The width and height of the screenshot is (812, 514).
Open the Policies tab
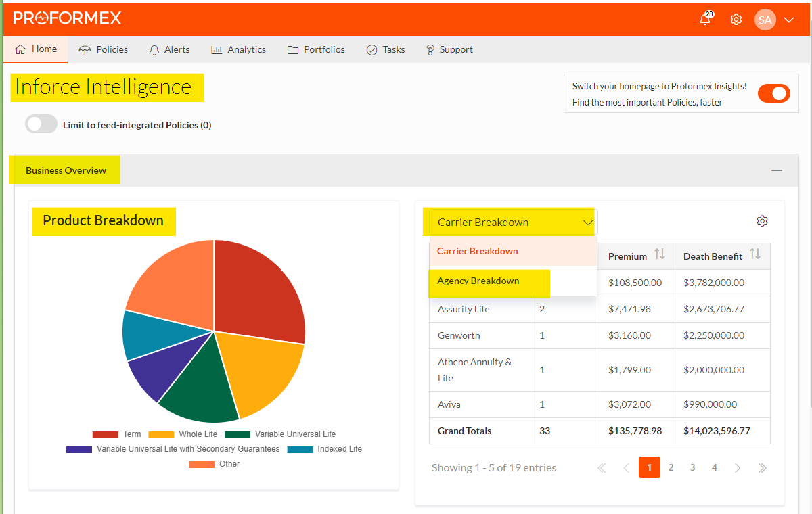pos(103,49)
